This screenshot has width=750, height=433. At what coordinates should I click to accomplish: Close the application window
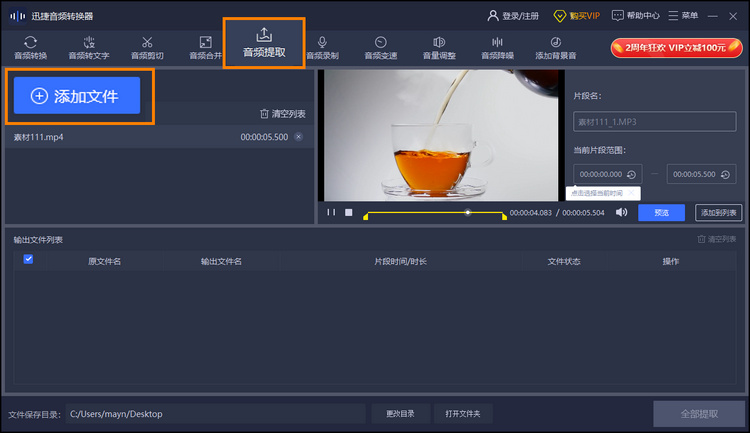coord(733,16)
